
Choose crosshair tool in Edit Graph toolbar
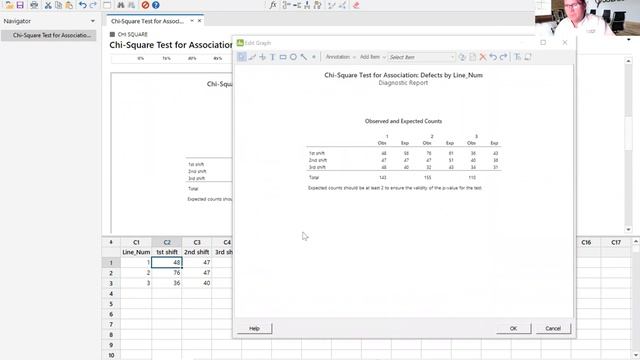tap(262, 57)
